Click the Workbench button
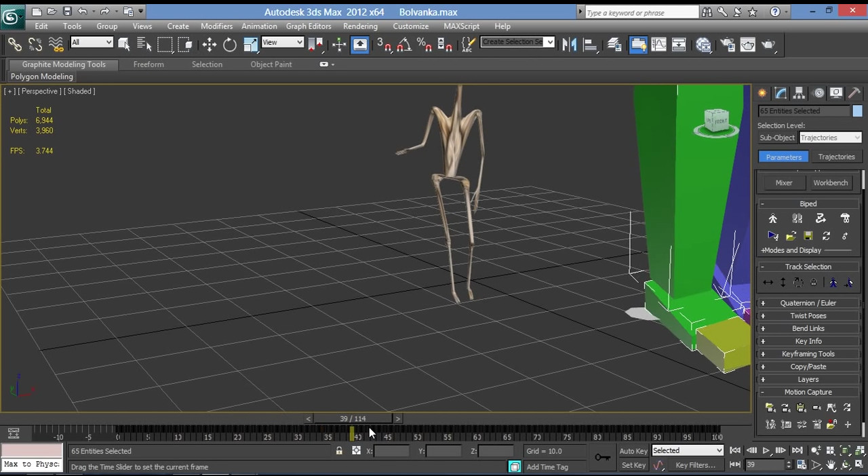 tap(830, 182)
